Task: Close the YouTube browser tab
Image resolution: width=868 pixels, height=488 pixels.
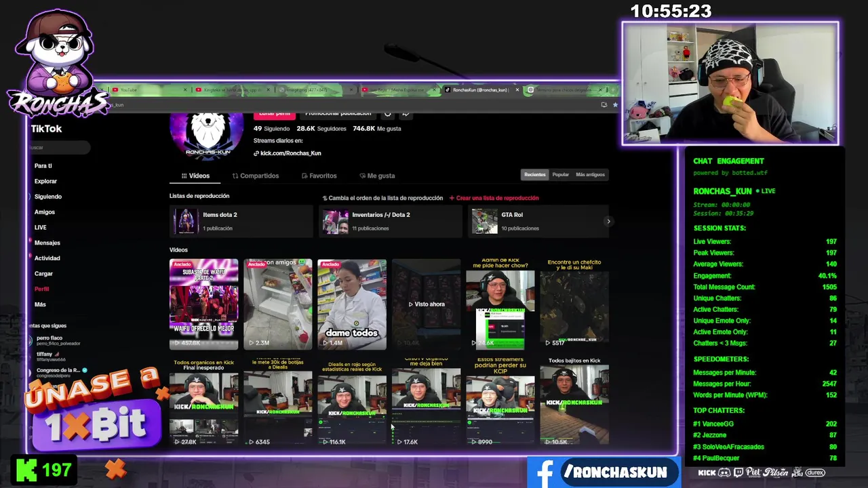Action: (185, 89)
